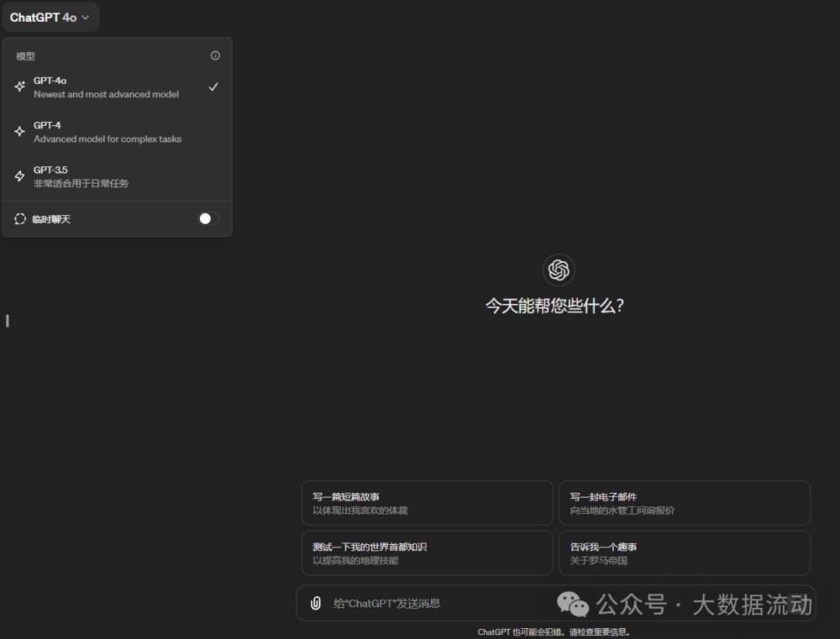Click the 测试一下我的世界首都知识 suggestion card
Viewport: 840px width, 639px height.
[x=427, y=553]
